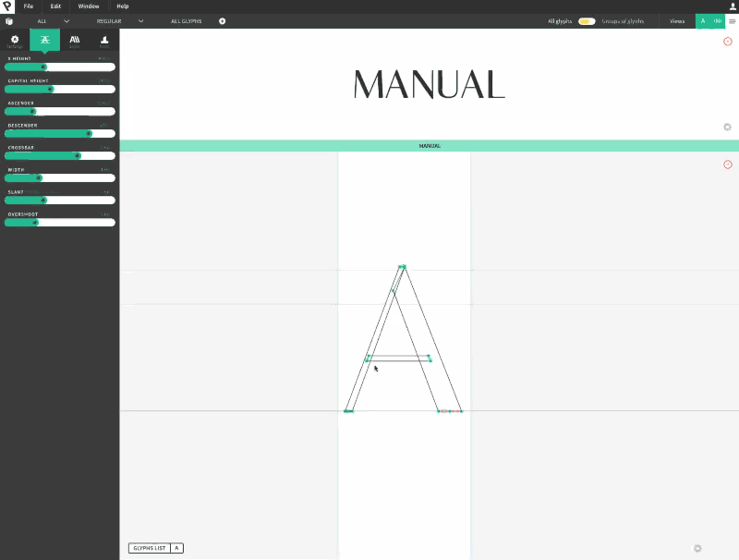Image resolution: width=739 pixels, height=560 pixels.
Task: Switch to the Serif parameters tab
Action: 104,41
